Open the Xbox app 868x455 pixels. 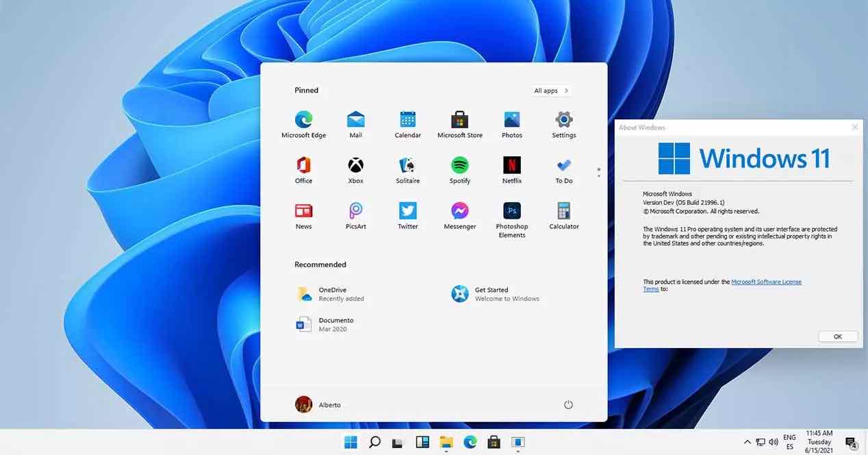click(x=356, y=170)
